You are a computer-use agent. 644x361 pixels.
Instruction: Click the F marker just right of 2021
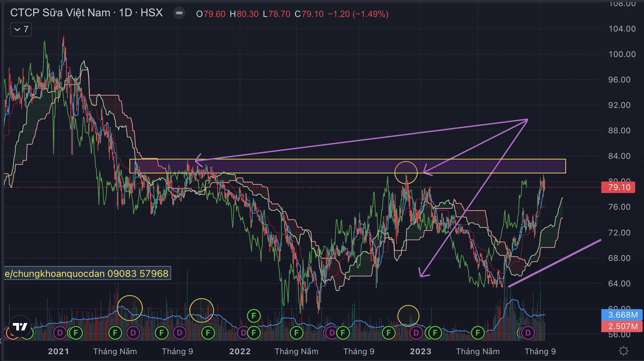tap(76, 333)
